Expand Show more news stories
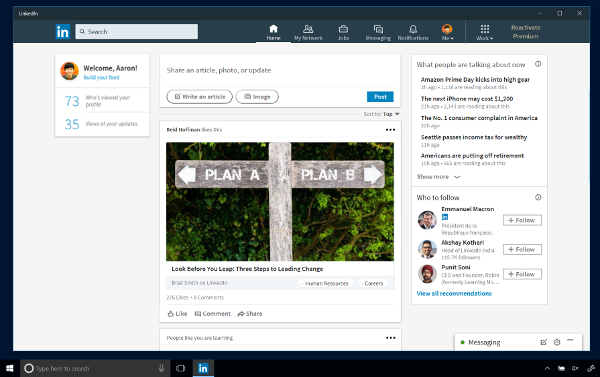This screenshot has width=600, height=377. coord(438,177)
